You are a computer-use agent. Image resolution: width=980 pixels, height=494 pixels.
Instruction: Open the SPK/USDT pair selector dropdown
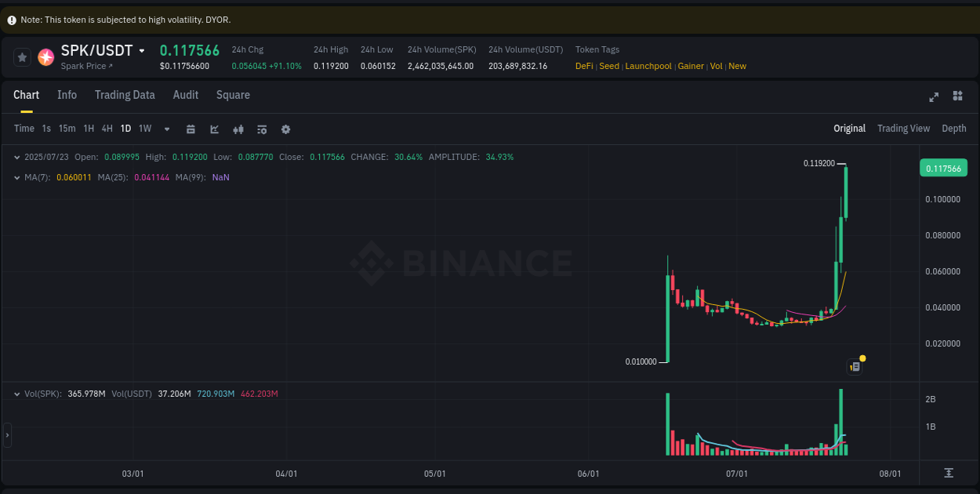point(142,50)
